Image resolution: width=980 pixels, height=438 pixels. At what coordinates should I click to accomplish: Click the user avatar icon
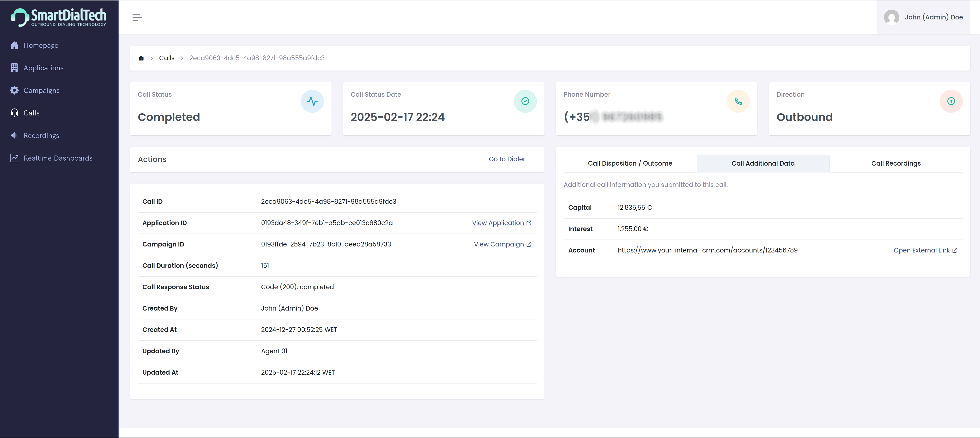coord(891,17)
